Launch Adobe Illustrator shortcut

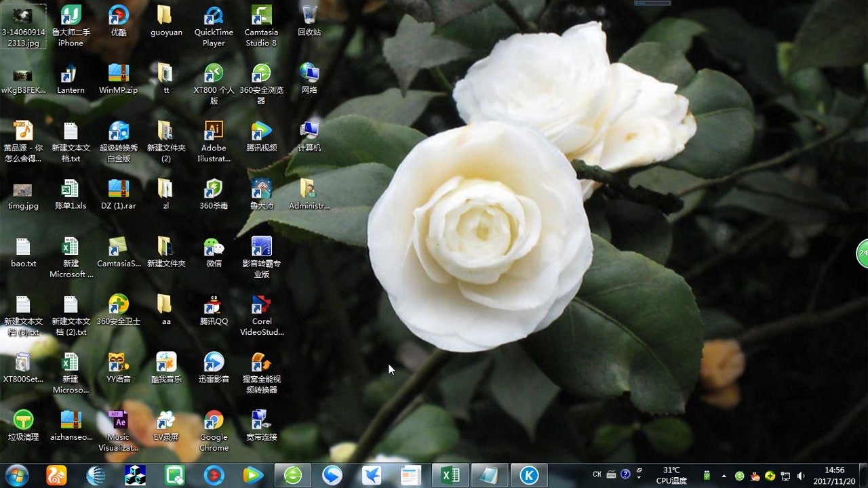click(x=214, y=142)
